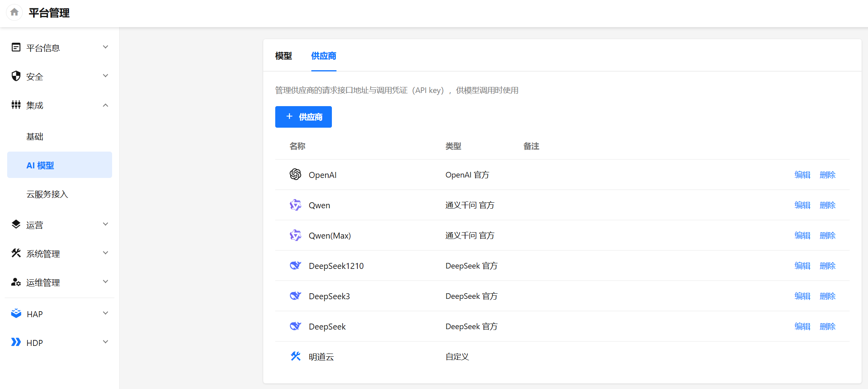Expand the 运维管理 menu chevron

click(x=105, y=282)
